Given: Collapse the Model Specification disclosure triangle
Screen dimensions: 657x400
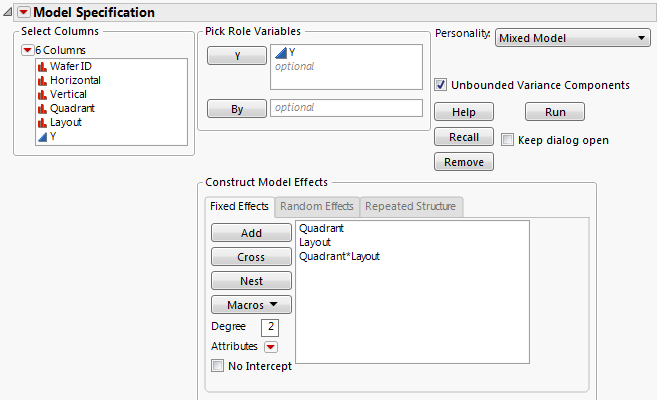Looking at the screenshot, I should point(9,13).
